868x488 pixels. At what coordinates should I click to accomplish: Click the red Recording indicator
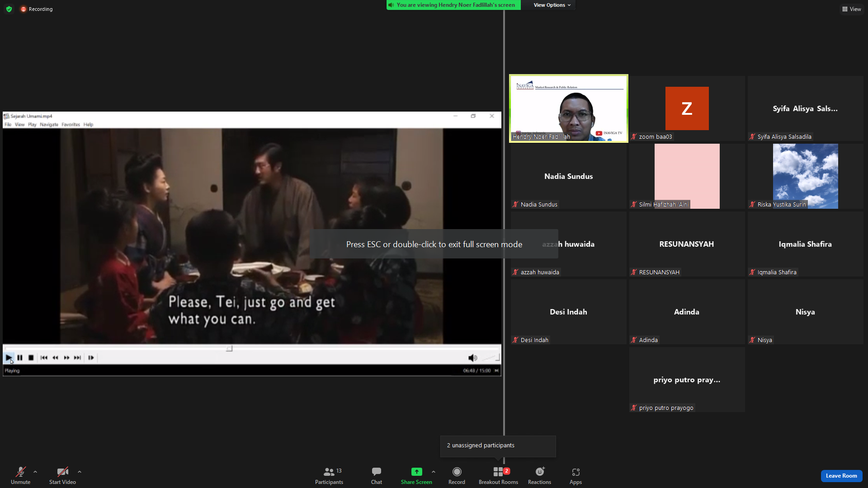pyautogui.click(x=37, y=9)
